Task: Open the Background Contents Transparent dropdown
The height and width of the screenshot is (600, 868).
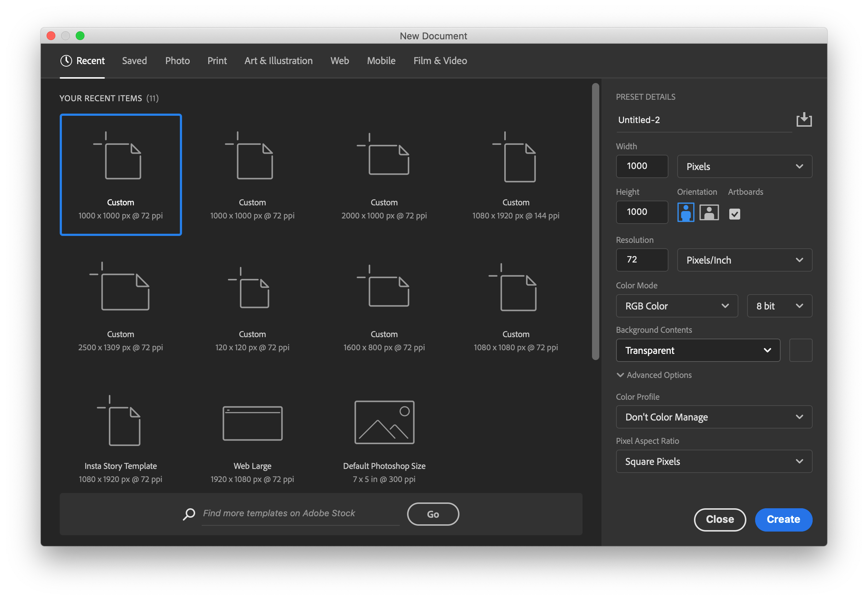Action: coord(698,350)
